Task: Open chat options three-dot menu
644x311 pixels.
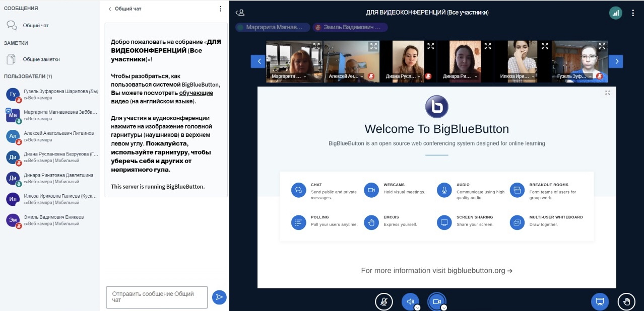Action: point(220,9)
